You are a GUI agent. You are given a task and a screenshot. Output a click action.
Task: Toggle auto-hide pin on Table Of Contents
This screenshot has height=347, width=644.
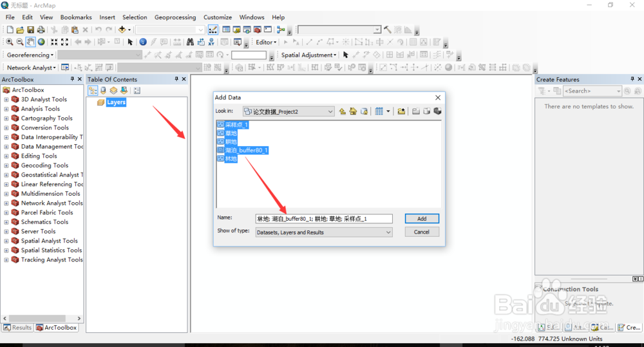click(x=176, y=79)
